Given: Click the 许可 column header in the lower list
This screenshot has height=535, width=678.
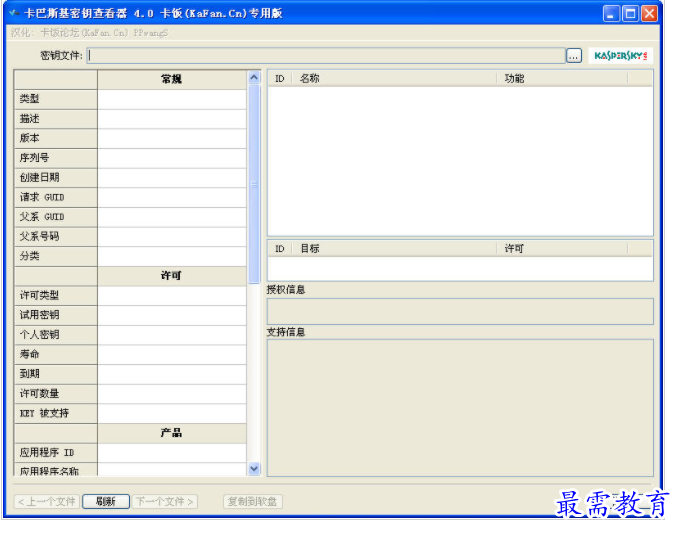Looking at the screenshot, I should [562, 249].
